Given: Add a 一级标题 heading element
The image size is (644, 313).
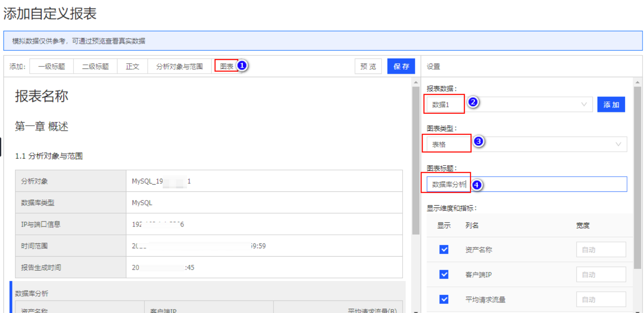Looking at the screenshot, I should tap(52, 66).
